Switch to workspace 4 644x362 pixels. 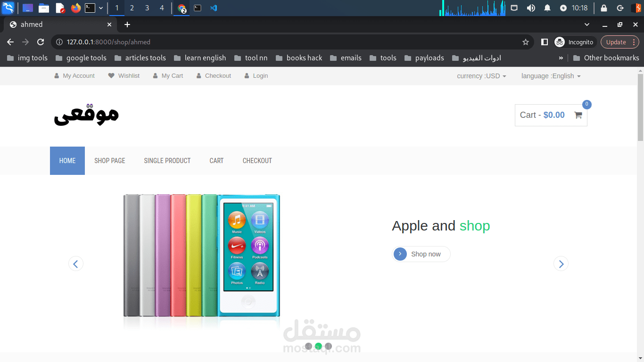tap(162, 8)
